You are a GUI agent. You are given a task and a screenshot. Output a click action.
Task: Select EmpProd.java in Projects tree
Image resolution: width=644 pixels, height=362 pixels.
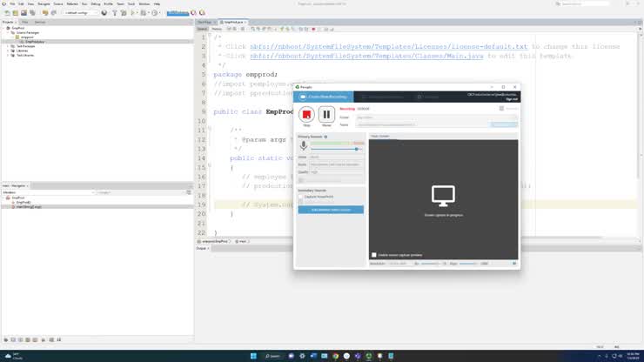coord(34,42)
